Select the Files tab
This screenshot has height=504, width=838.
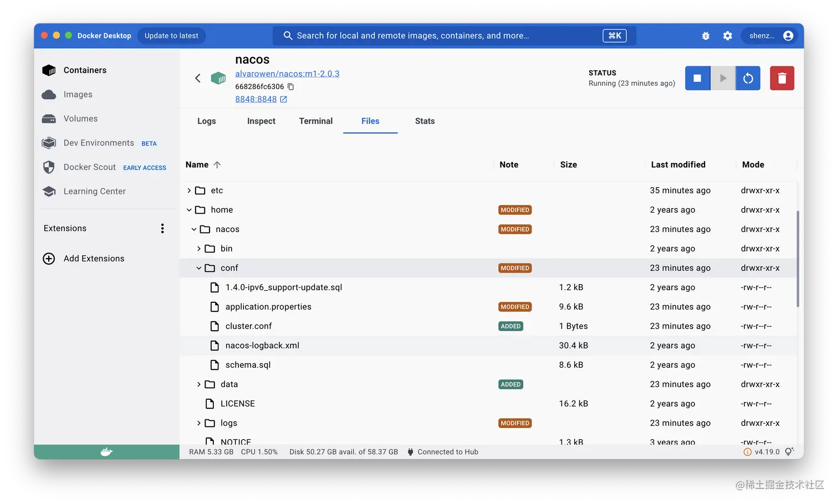370,121
